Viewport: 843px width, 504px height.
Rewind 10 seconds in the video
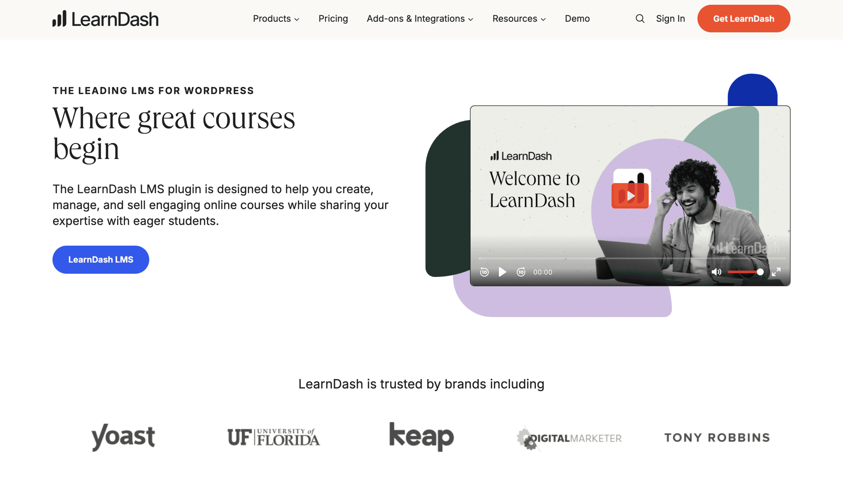click(x=484, y=272)
